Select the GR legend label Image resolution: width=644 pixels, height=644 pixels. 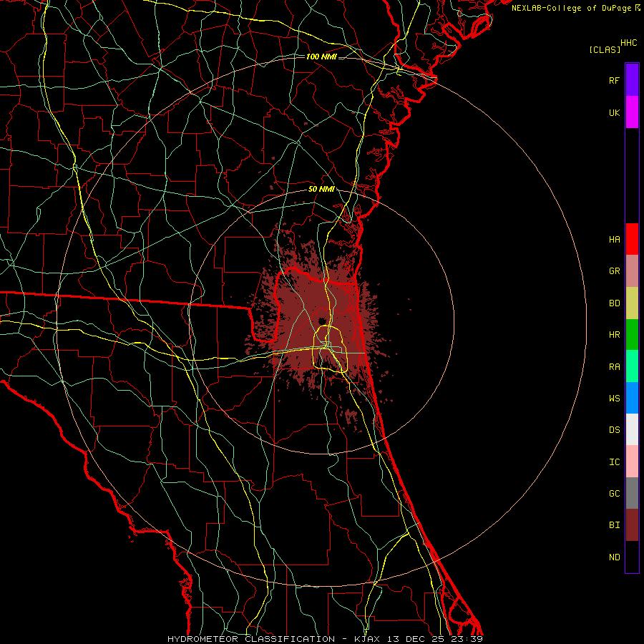coord(614,271)
